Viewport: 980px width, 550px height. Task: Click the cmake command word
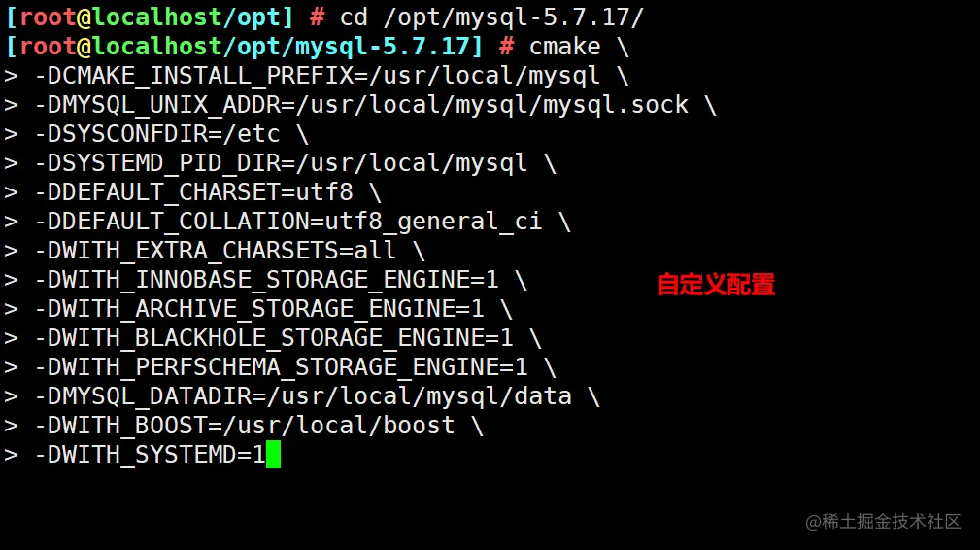pos(565,47)
